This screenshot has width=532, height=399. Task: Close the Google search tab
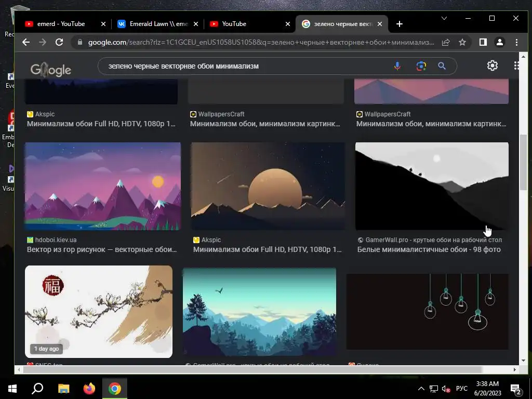pyautogui.click(x=380, y=24)
